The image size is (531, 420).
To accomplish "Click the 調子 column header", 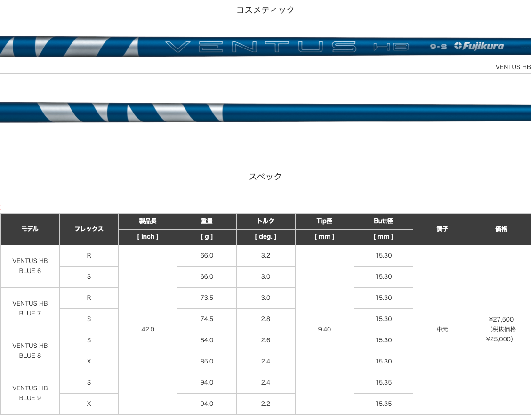I will point(442,229).
